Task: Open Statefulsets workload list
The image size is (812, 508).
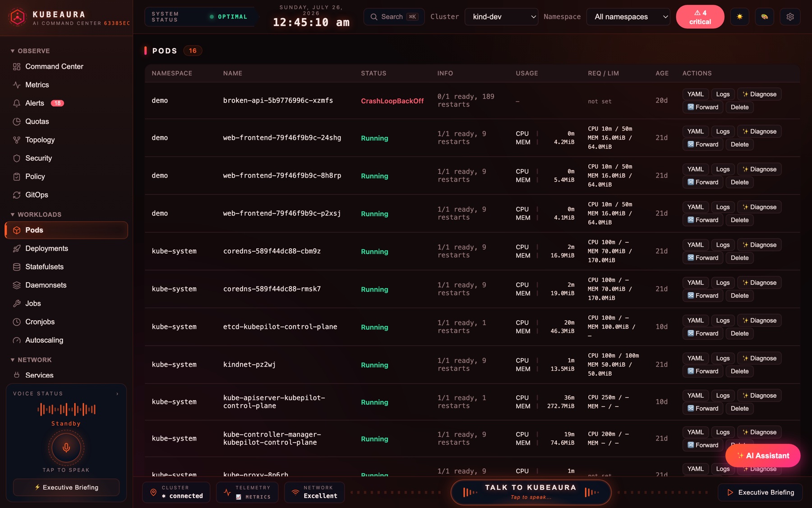Action: 66,267
